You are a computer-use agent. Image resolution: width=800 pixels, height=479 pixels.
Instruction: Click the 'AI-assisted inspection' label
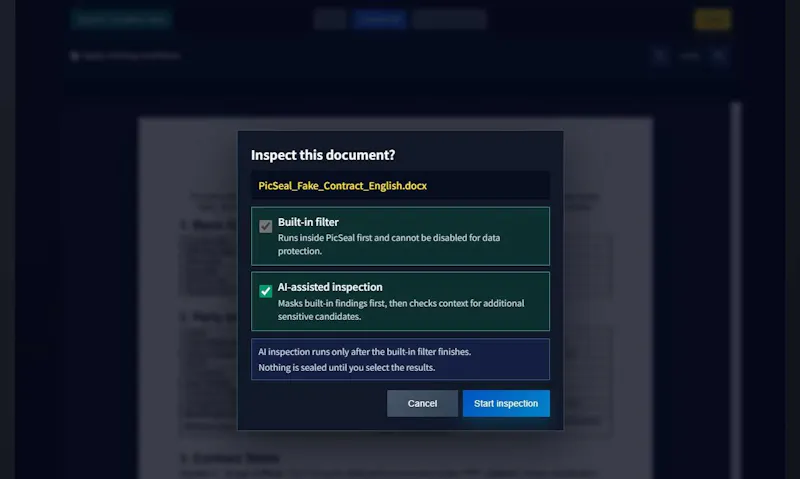pyautogui.click(x=330, y=287)
